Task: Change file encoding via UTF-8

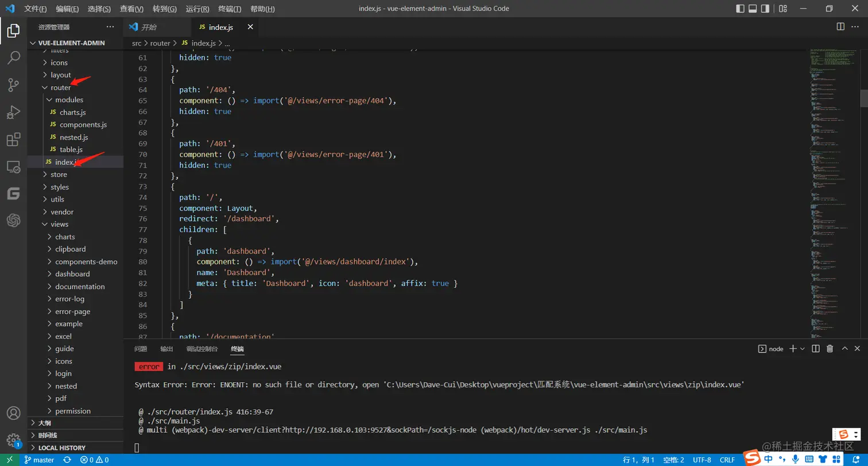Action: pos(702,460)
